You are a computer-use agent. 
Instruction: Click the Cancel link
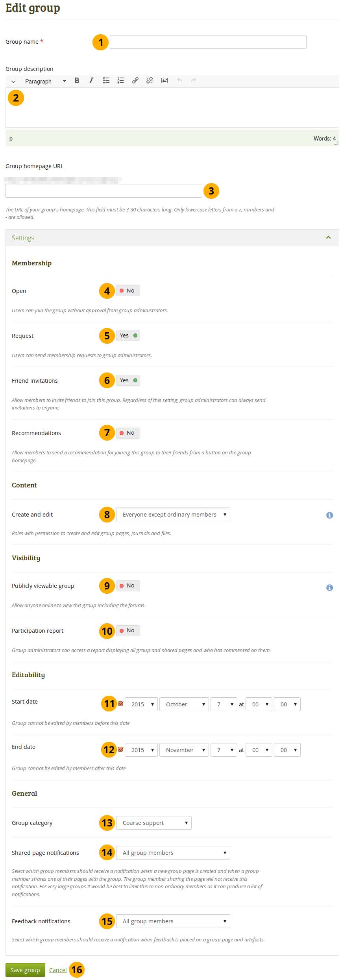[58, 970]
